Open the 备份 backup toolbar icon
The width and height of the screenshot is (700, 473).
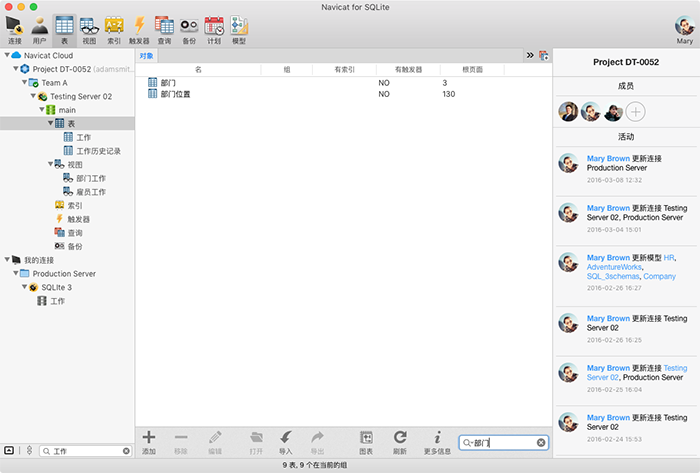coord(189,30)
